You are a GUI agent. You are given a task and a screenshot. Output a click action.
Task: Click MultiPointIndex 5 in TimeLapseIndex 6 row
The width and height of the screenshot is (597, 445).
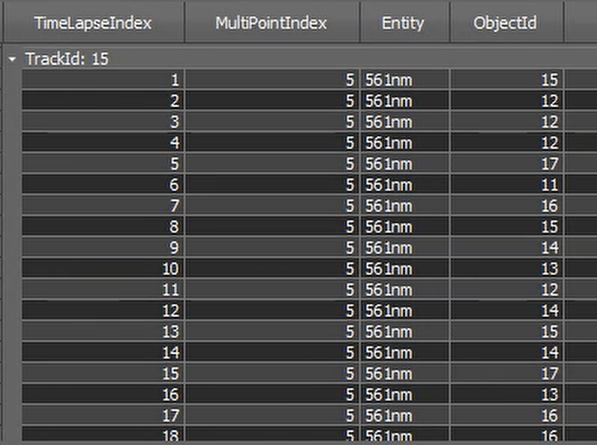272,185
